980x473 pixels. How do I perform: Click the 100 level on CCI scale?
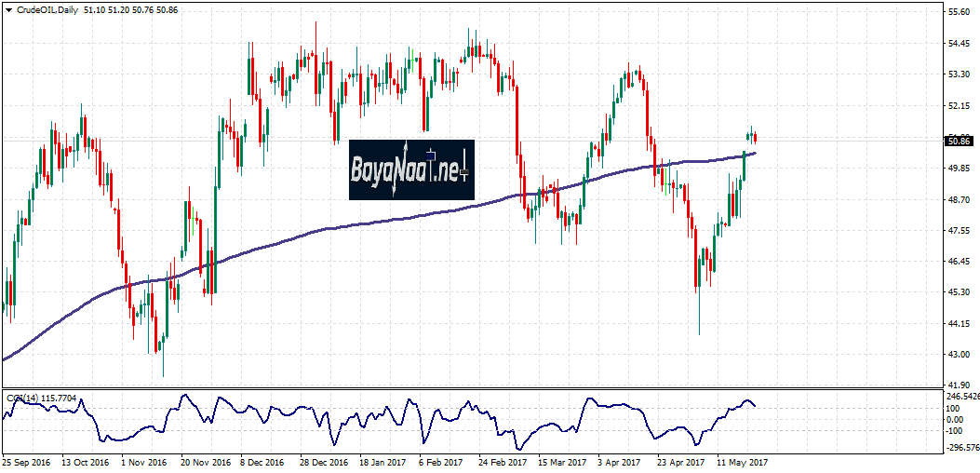[954, 408]
